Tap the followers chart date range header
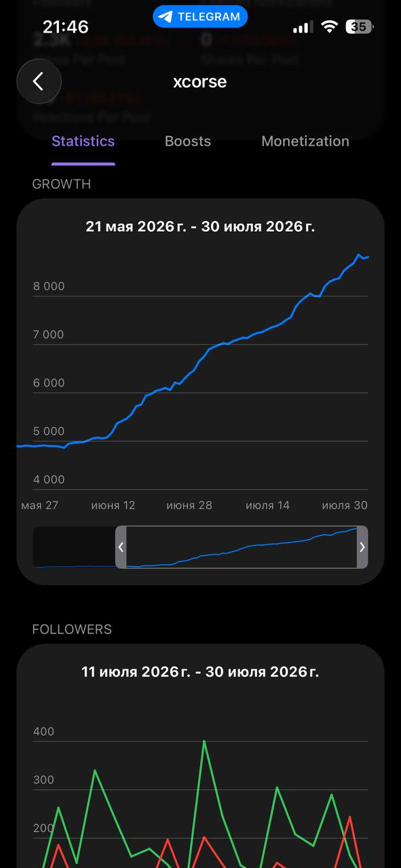The width and height of the screenshot is (401, 868). click(x=200, y=672)
